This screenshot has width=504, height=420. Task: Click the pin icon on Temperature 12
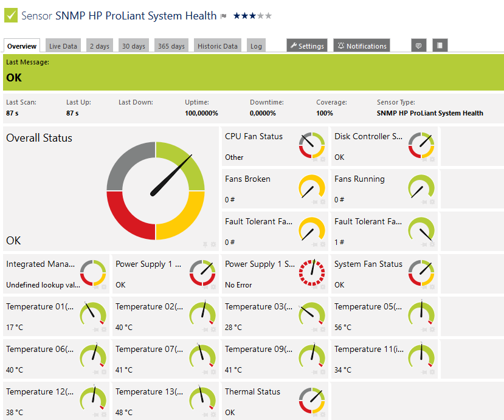click(x=96, y=415)
